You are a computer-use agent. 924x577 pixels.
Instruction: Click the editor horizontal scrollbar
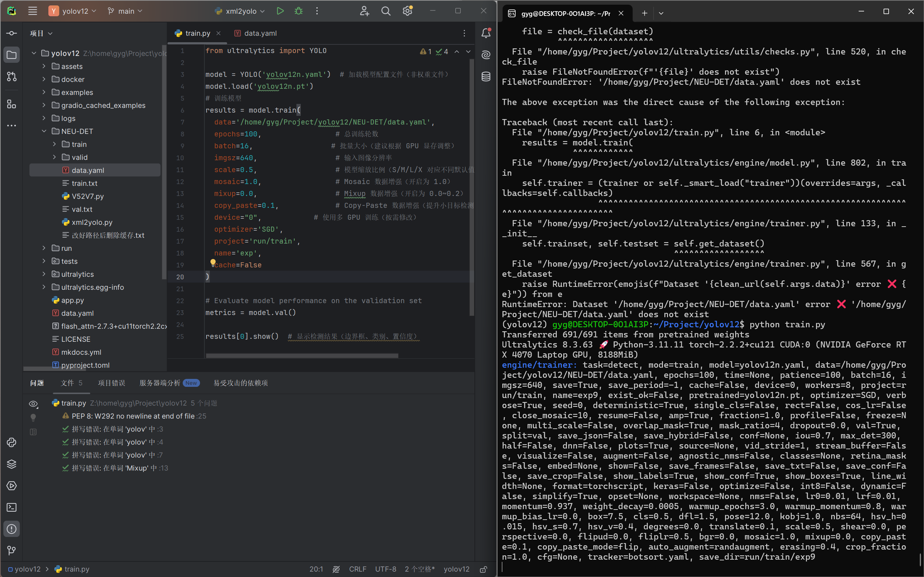click(x=302, y=356)
